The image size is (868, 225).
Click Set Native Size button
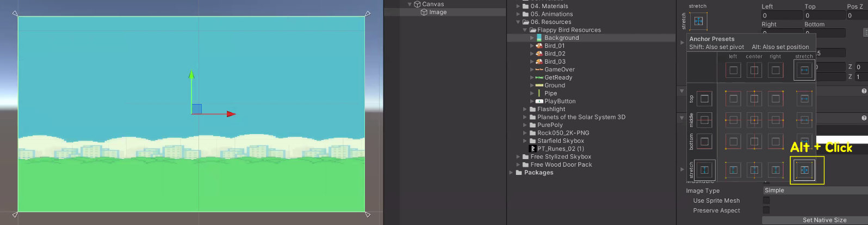(815, 220)
